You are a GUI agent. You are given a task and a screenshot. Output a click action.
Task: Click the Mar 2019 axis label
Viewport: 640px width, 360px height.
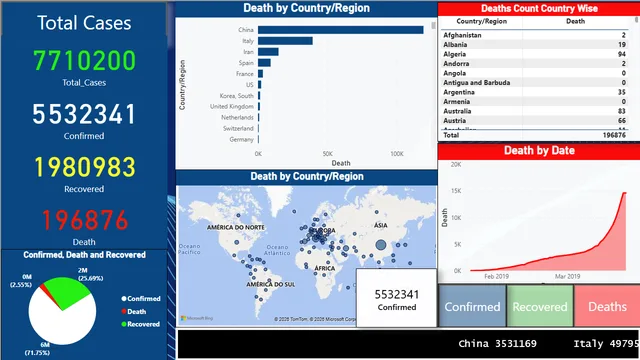pyautogui.click(x=567, y=276)
